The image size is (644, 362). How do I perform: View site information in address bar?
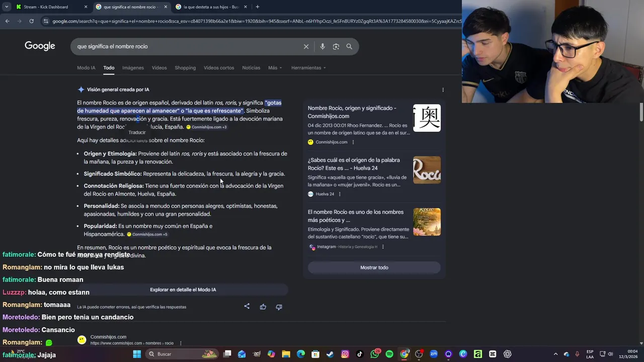(46, 21)
